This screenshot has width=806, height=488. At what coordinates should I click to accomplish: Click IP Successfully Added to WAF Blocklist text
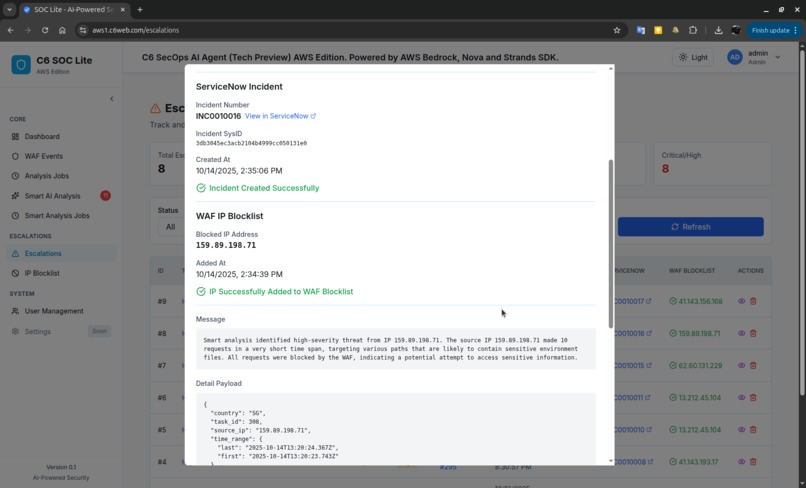(281, 292)
